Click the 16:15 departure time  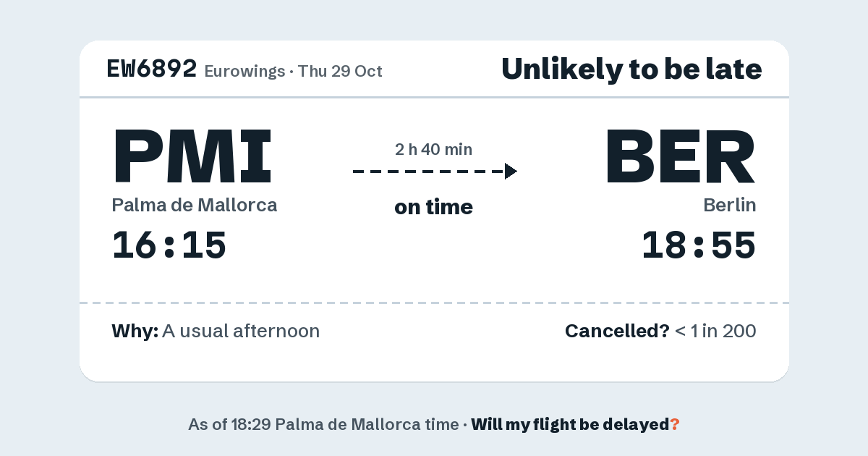[x=169, y=245]
